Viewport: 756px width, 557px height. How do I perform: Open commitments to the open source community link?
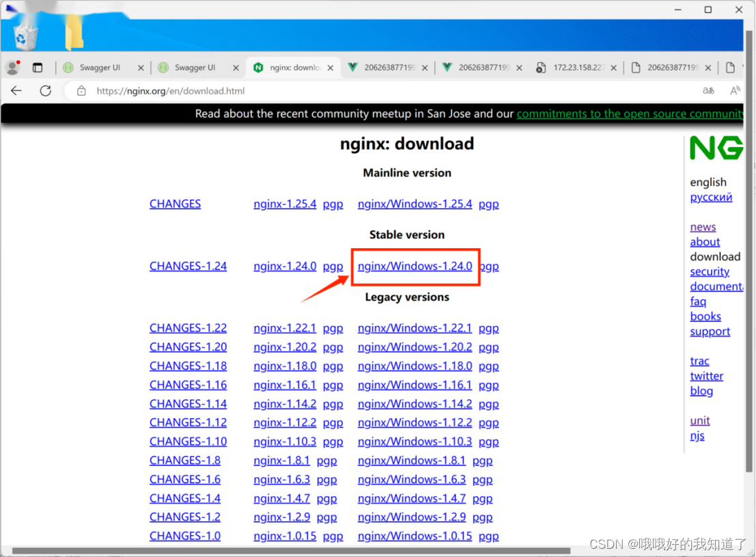630,114
